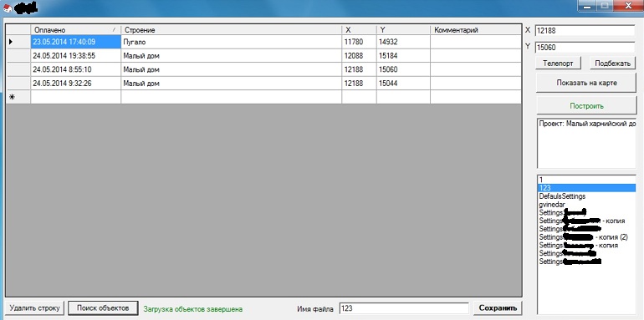Screen dimensions: 644x320
Task: Select the cell 24.05.2014 19:38:55
Action: (x=75, y=56)
